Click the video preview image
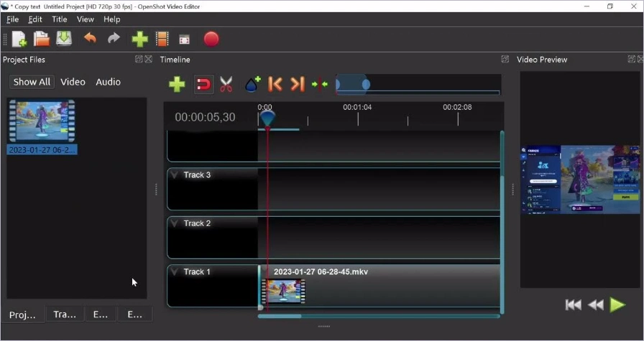Screen dimensions: 644x341 (580, 179)
